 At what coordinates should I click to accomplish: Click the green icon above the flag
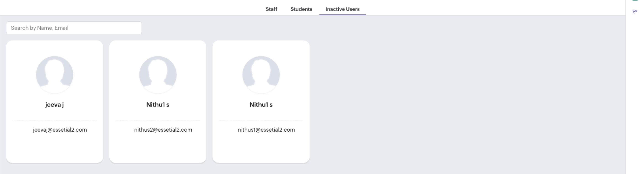tap(635, 0)
